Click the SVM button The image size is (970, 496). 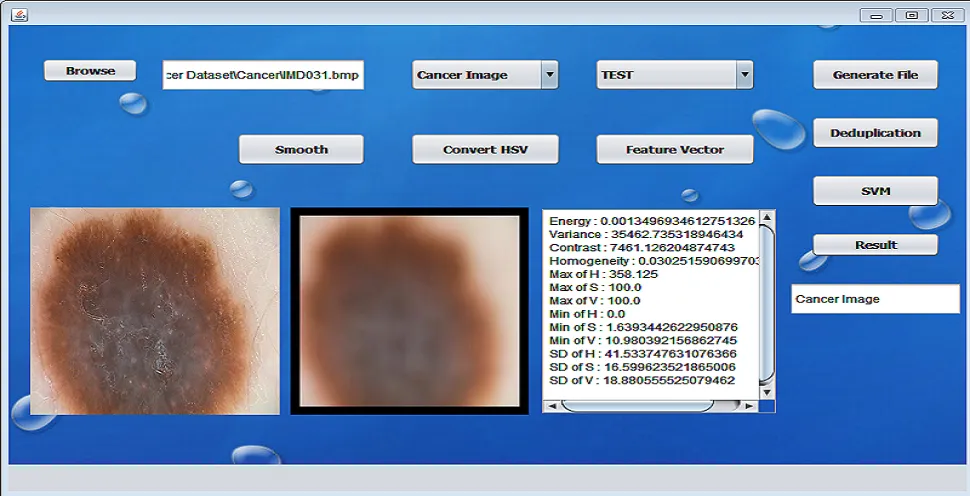[x=875, y=190]
